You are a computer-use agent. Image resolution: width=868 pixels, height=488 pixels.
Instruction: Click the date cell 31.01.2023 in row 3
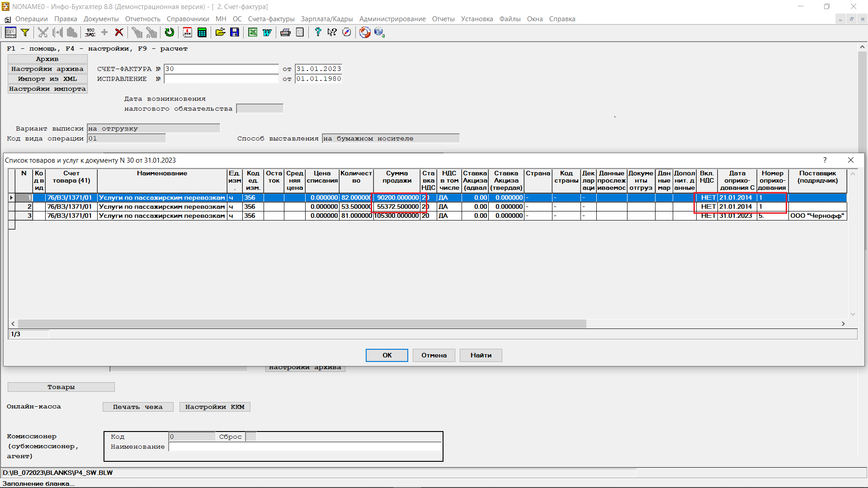click(x=737, y=216)
